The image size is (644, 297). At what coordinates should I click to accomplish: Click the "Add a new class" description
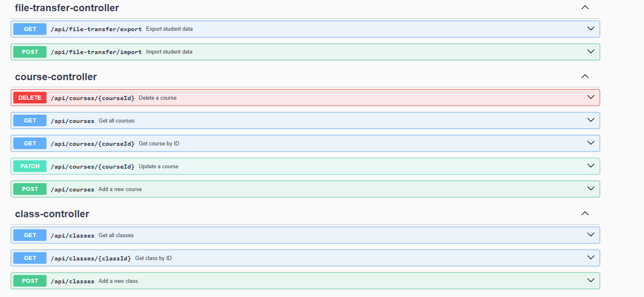coord(118,281)
